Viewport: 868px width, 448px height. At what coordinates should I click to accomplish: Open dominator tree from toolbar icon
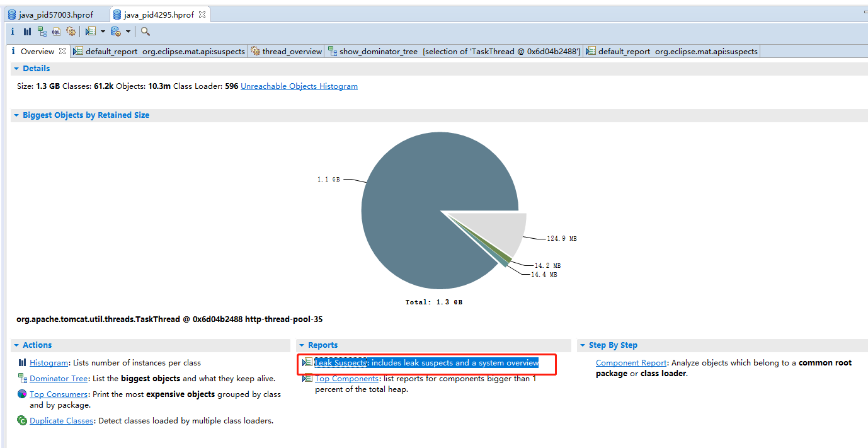tap(42, 32)
